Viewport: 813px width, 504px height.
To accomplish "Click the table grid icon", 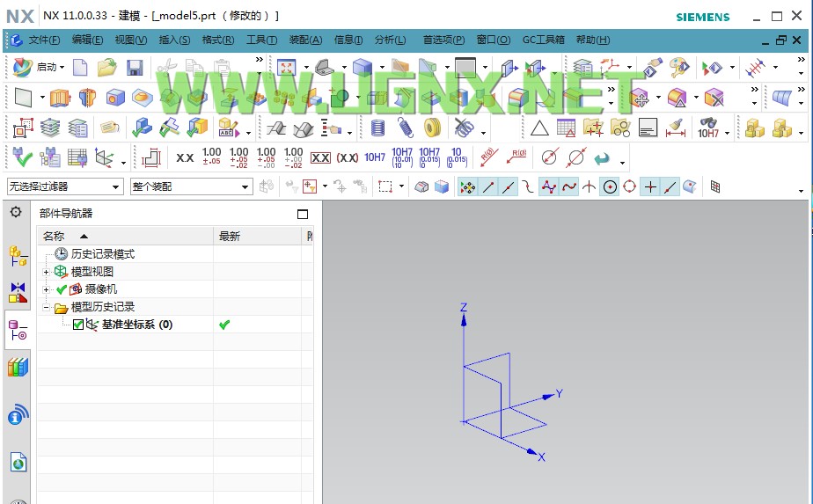I will (x=566, y=128).
